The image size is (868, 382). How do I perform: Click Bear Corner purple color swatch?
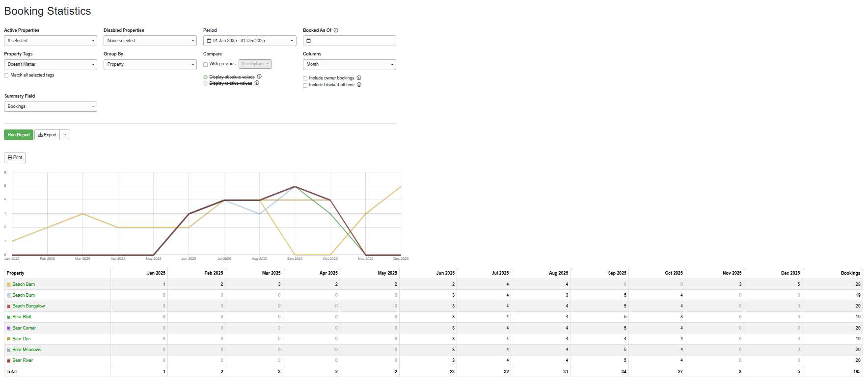(x=9, y=328)
